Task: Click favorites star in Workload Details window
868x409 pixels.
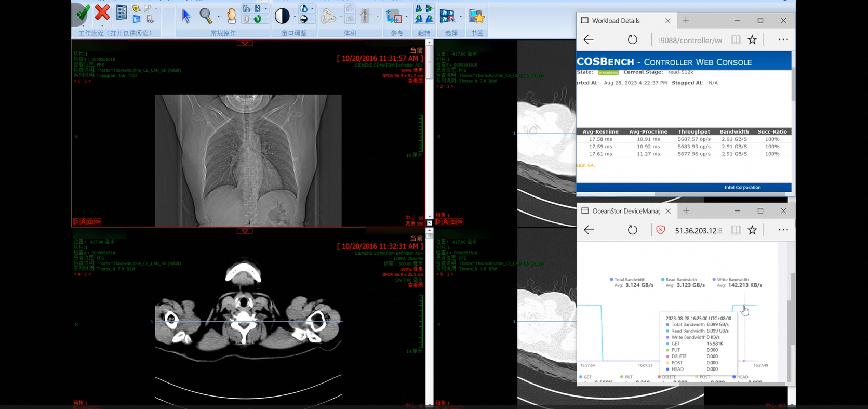Action: click(752, 39)
